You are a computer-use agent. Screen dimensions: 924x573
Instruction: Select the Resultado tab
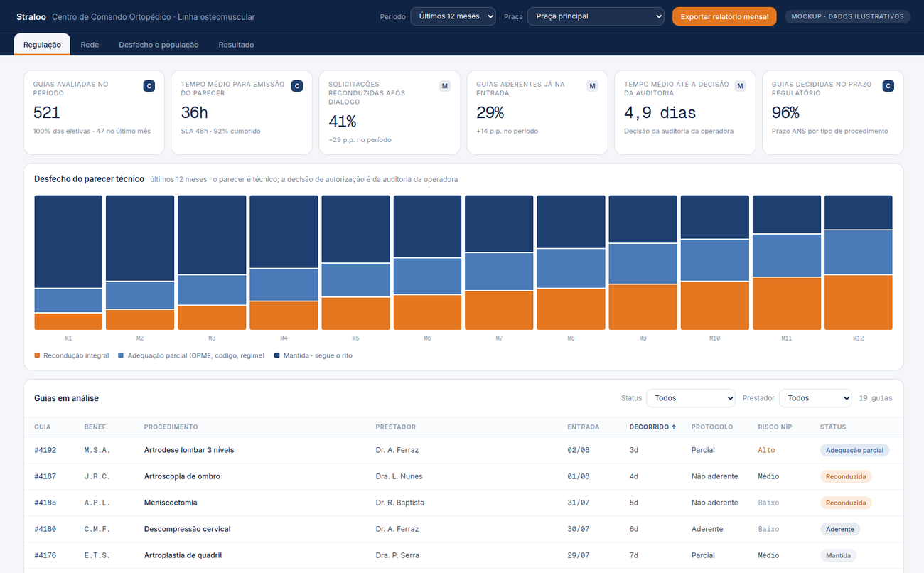(236, 45)
